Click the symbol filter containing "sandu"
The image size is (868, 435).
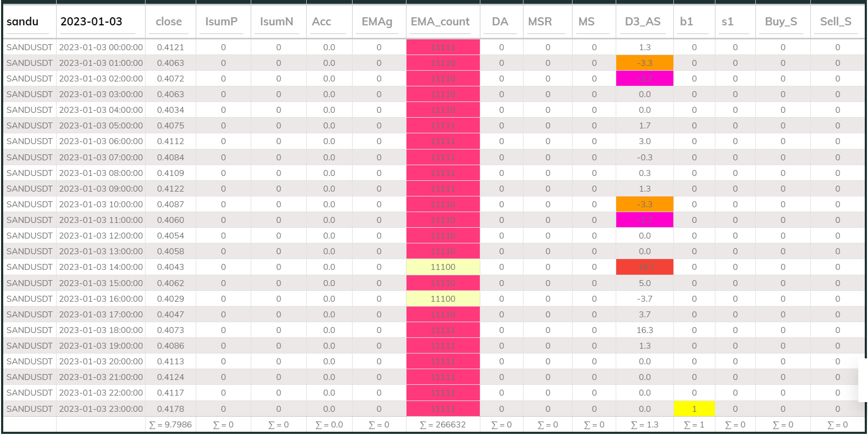click(x=29, y=22)
